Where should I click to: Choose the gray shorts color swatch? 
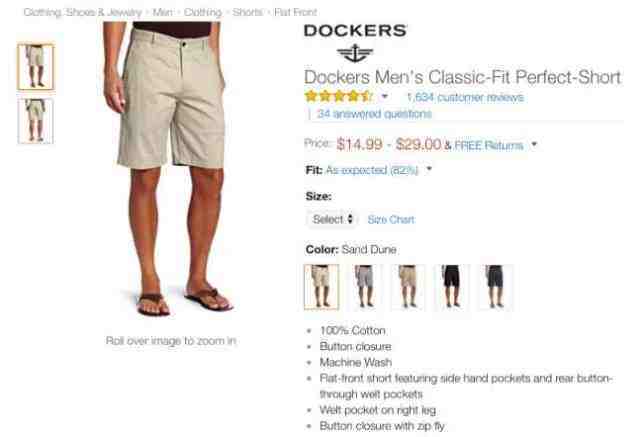coord(364,287)
